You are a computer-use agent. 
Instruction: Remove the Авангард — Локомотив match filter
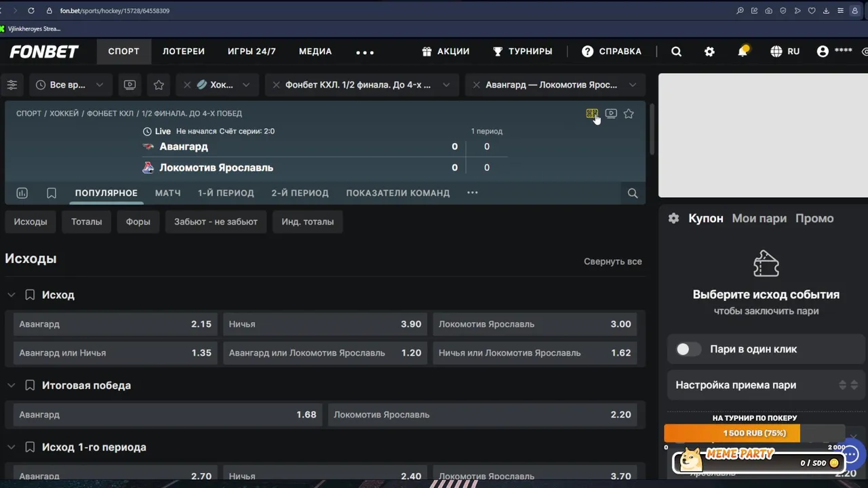[476, 85]
